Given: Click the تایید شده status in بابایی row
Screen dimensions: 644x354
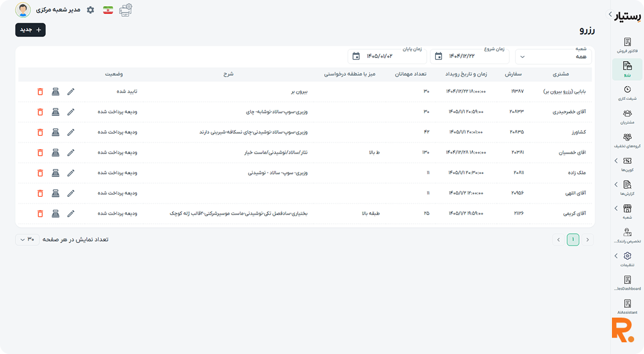Looking at the screenshot, I should [127, 91].
